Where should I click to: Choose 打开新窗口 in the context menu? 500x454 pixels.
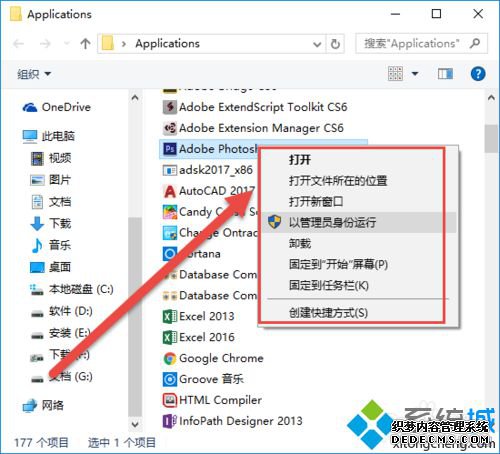click(x=316, y=202)
